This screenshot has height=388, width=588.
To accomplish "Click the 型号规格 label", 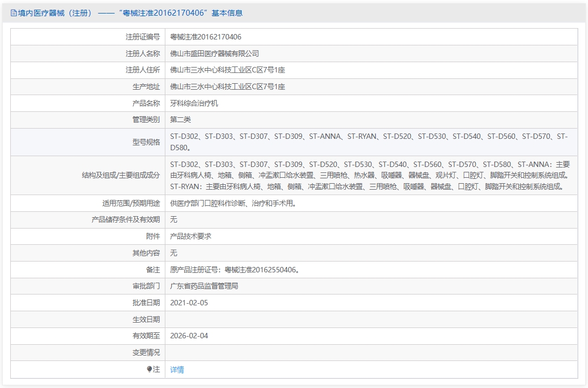I will tap(146, 142).
